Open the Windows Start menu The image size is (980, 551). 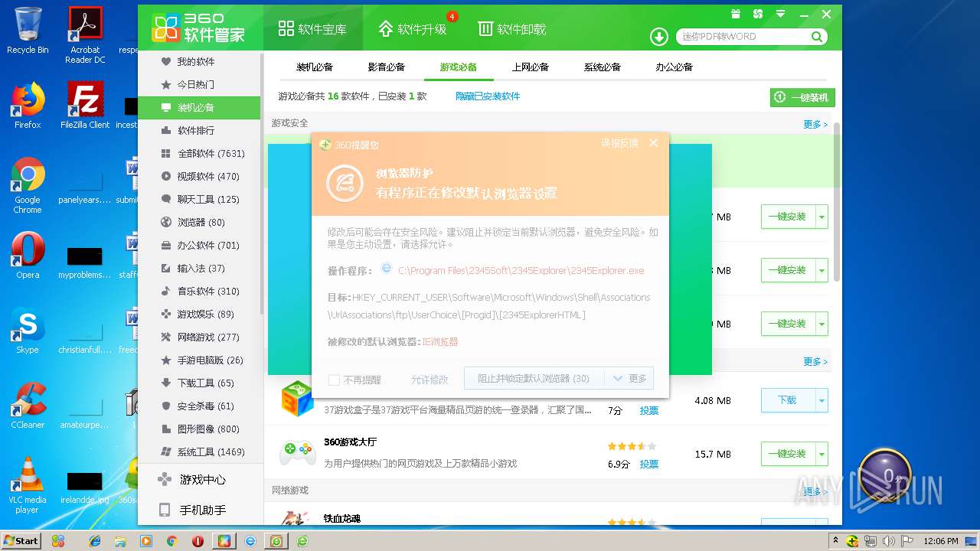(21, 540)
